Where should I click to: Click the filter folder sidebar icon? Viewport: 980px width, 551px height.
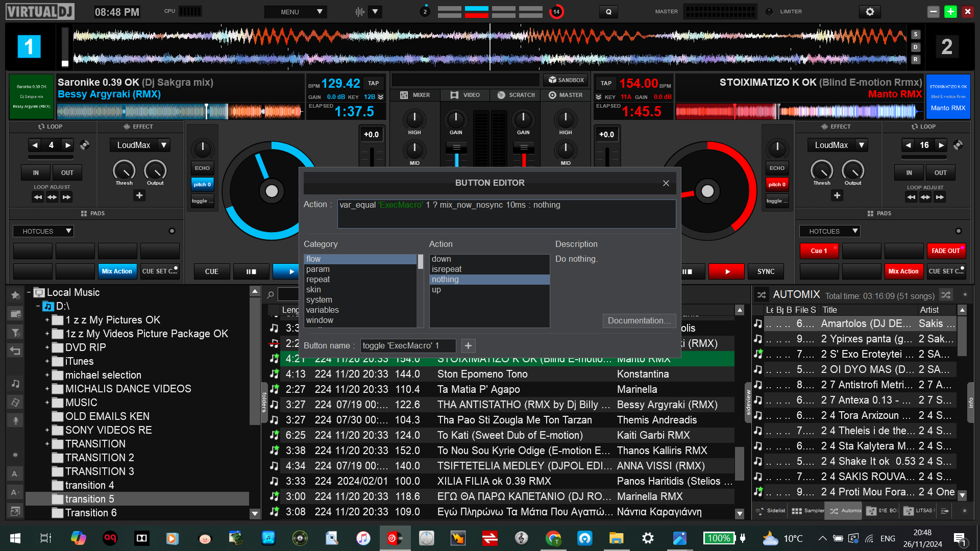(x=15, y=333)
